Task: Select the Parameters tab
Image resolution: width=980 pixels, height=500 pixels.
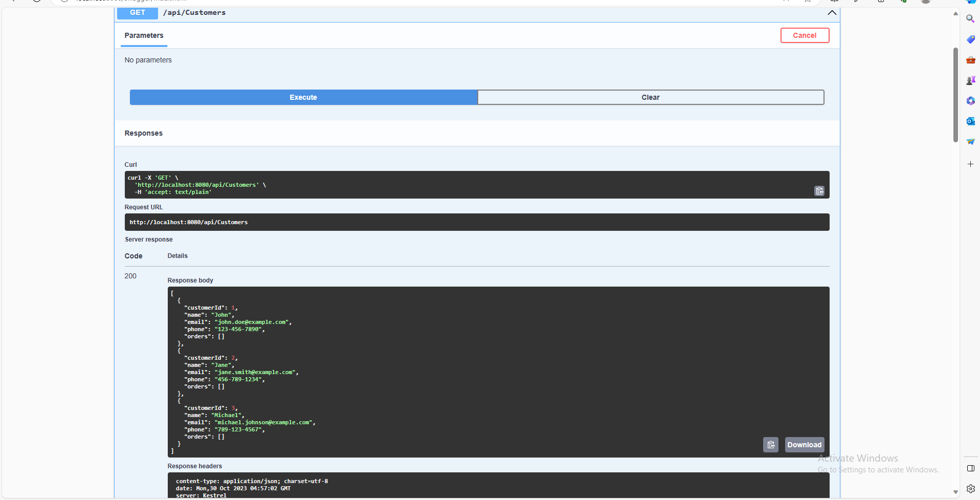Action: (x=144, y=35)
